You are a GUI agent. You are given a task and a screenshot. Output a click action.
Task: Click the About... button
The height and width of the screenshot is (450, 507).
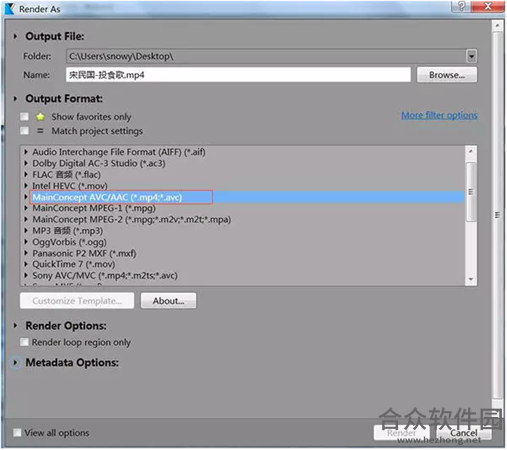168,301
